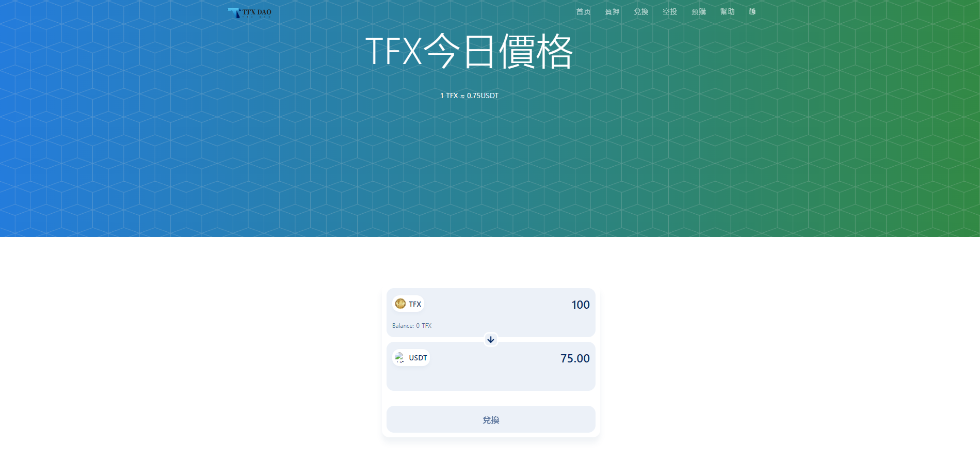Click the 兌換 item in the top menu
The height and width of the screenshot is (475, 980).
click(641, 11)
